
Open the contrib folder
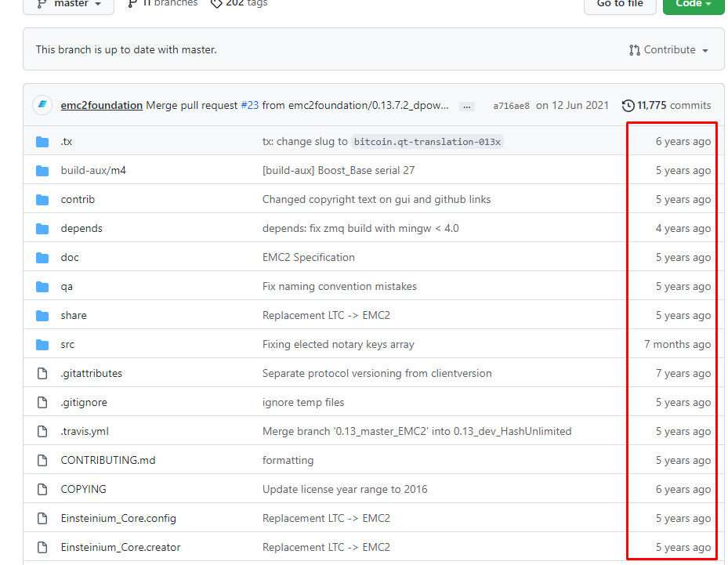(x=78, y=199)
